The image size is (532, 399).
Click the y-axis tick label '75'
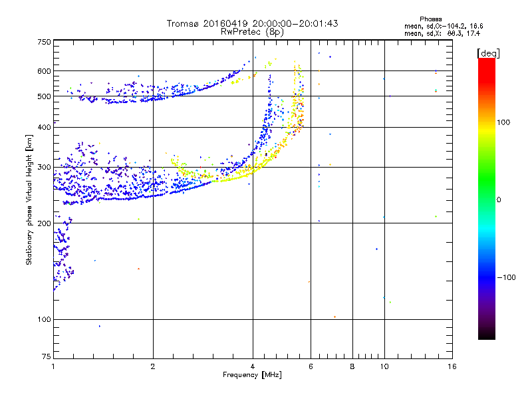point(47,356)
